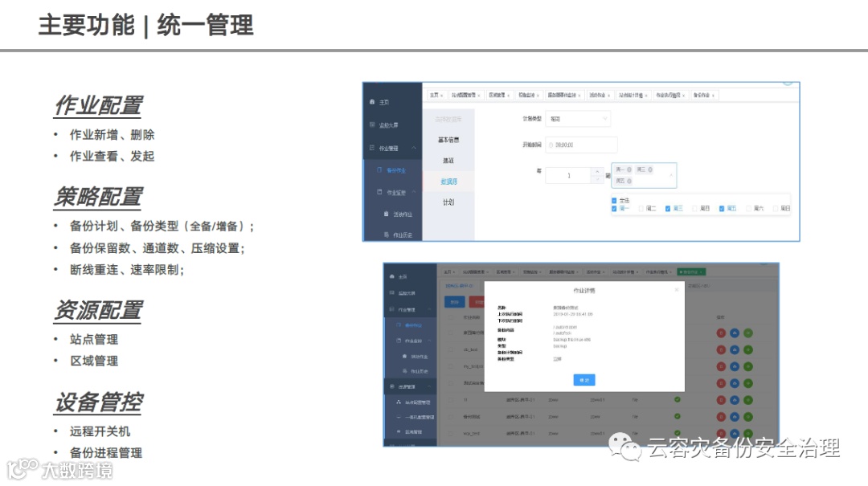
Task: Click blue cloud icon in row 11
Action: (735, 400)
